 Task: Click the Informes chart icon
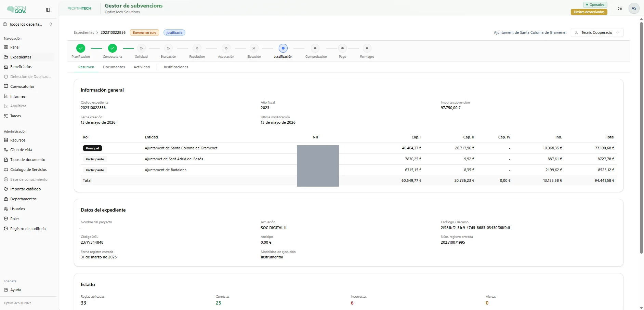6,96
